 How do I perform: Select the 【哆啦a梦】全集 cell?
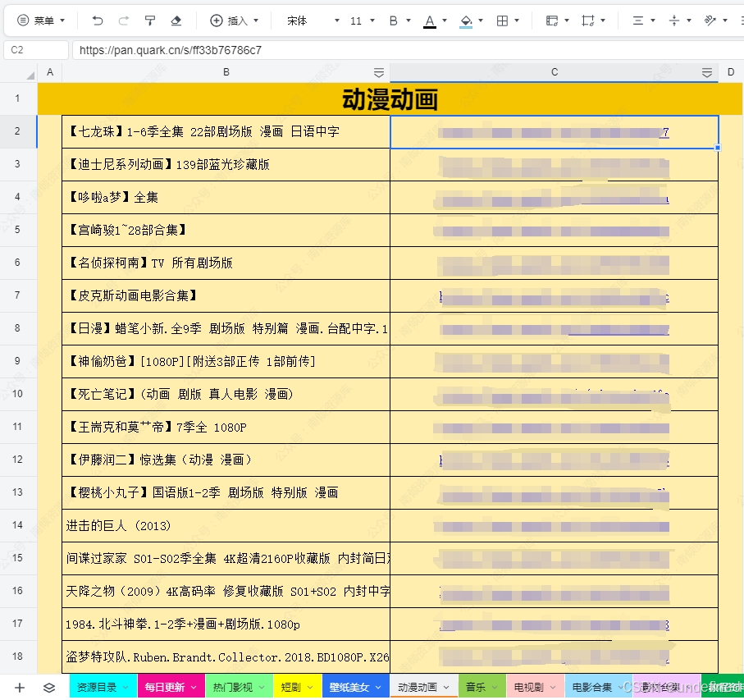pos(226,197)
